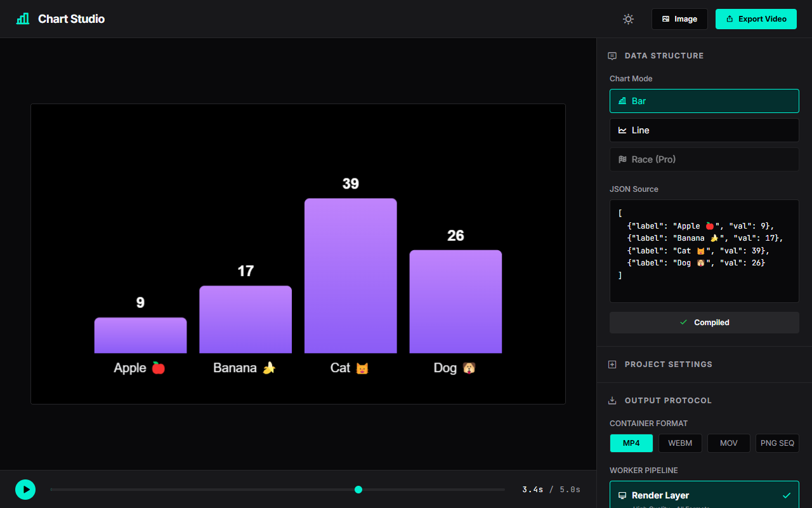
Task: Select the Bar chart mode
Action: pyautogui.click(x=704, y=100)
